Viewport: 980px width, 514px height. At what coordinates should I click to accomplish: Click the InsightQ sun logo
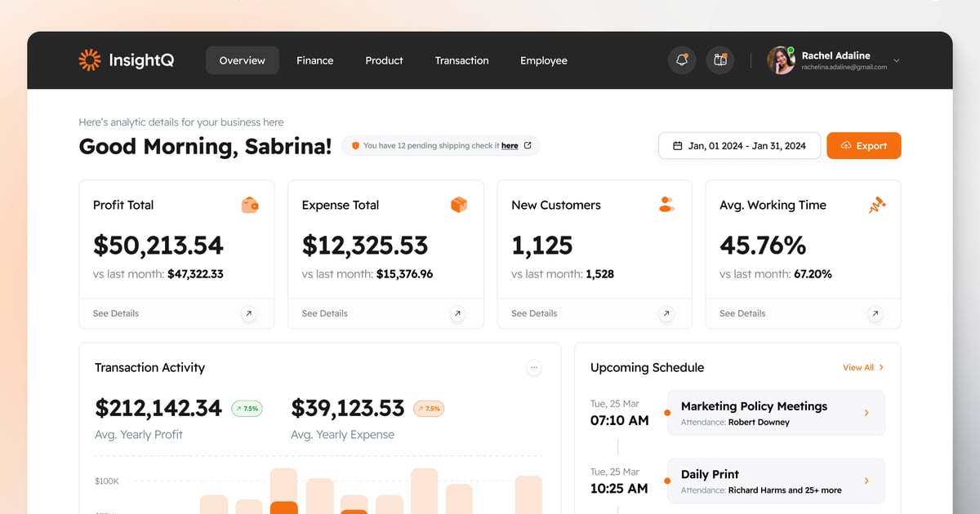89,60
